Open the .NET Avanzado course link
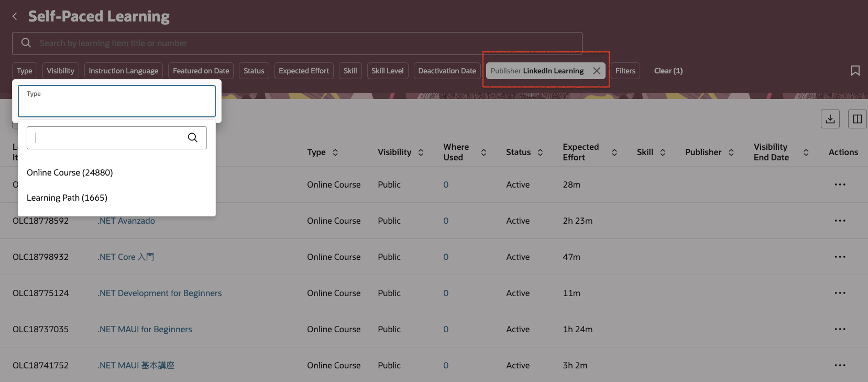 point(126,221)
